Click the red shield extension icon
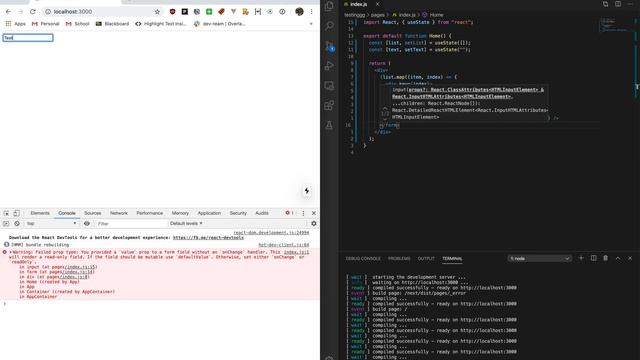The width and height of the screenshot is (640, 360). 172,12
